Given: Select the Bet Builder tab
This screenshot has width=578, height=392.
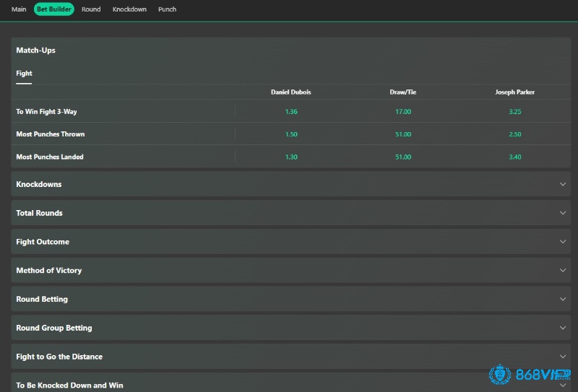Looking at the screenshot, I should (x=53, y=9).
